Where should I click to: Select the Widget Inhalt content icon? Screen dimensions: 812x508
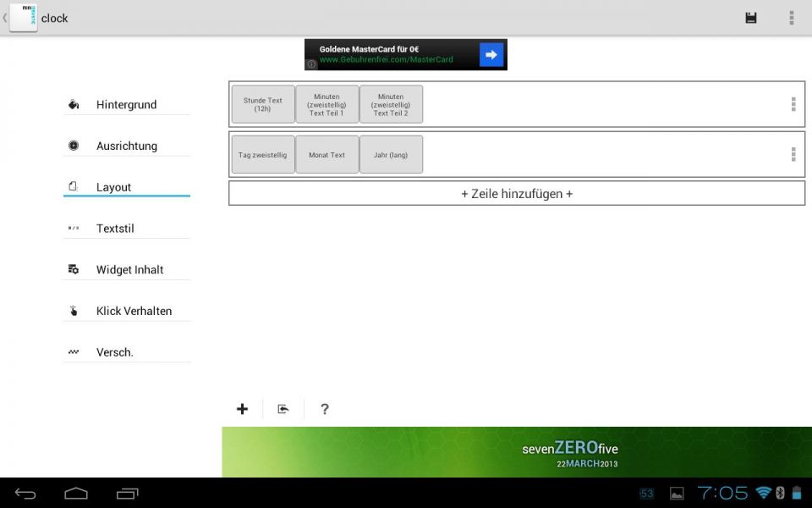point(73,268)
